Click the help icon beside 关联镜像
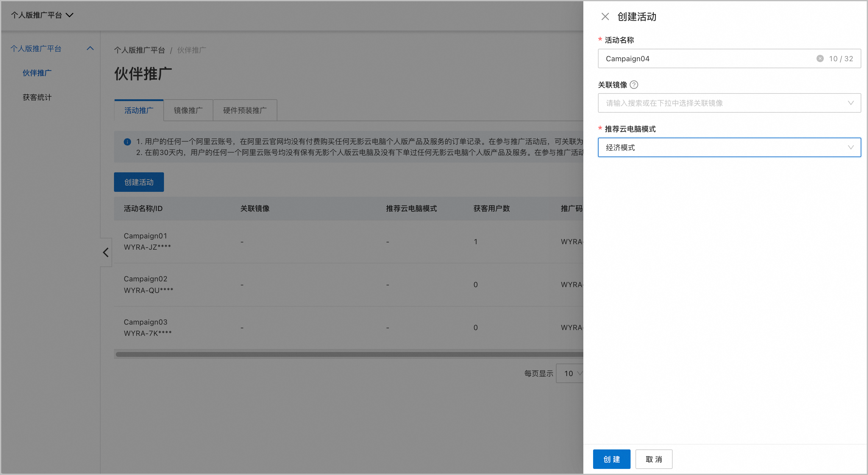Image resolution: width=868 pixels, height=475 pixels. (635, 85)
